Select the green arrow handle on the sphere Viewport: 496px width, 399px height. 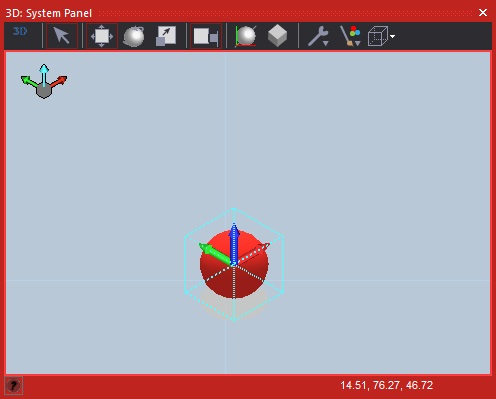click(x=214, y=254)
